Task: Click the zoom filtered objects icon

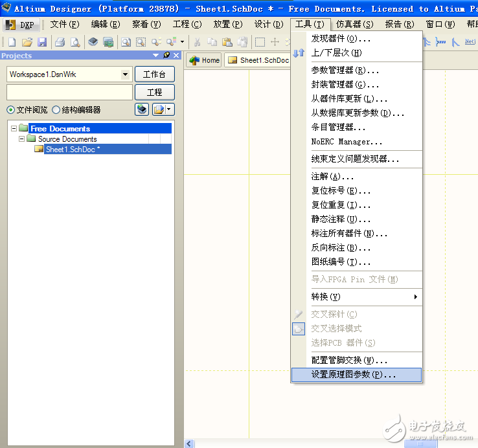Action: tap(171, 41)
